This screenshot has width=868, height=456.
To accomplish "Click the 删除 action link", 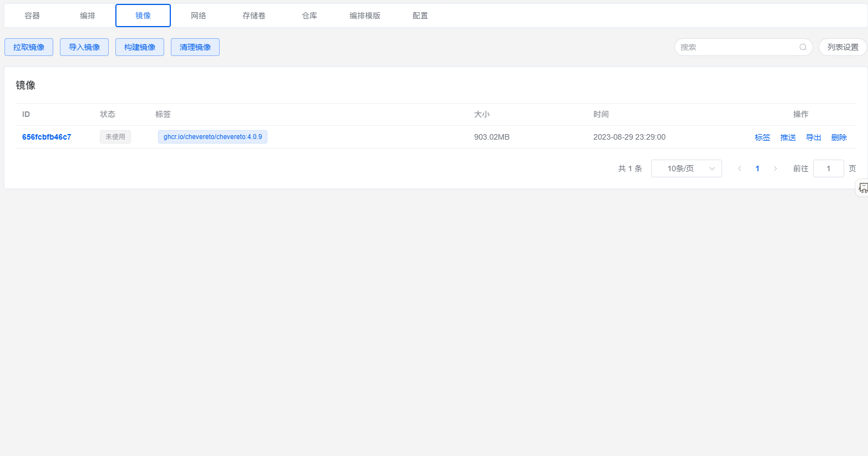I will point(839,137).
